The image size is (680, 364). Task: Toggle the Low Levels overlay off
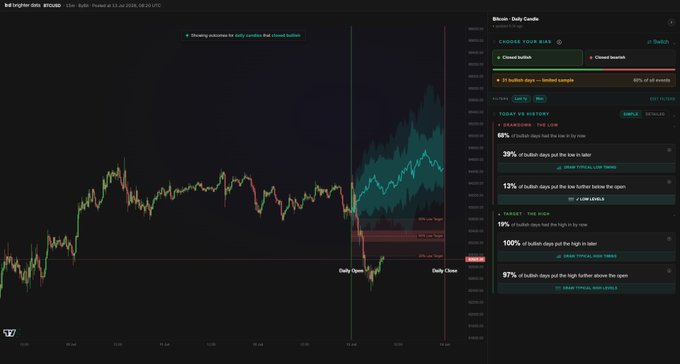586,199
